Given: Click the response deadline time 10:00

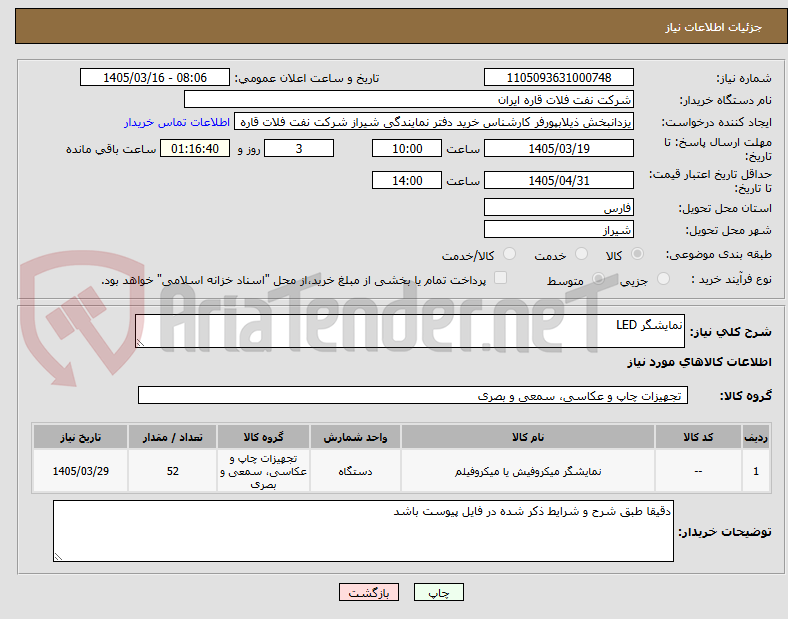Looking at the screenshot, I should [x=407, y=149].
